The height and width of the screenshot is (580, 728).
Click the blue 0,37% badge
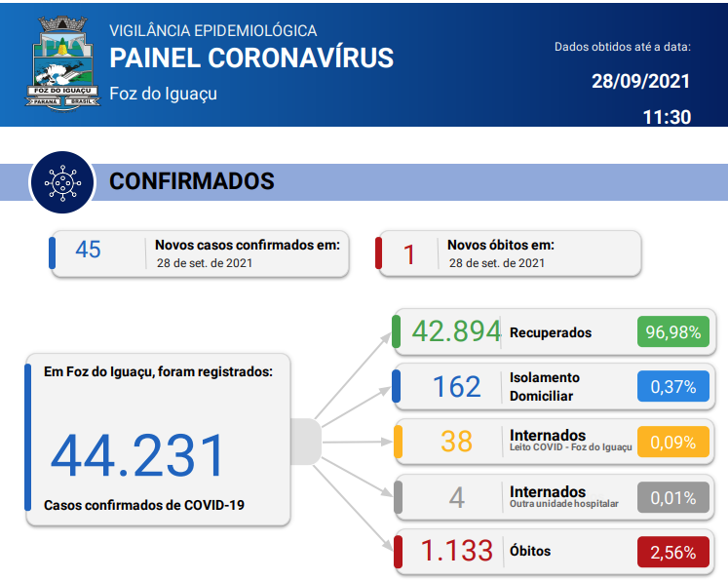(x=673, y=386)
